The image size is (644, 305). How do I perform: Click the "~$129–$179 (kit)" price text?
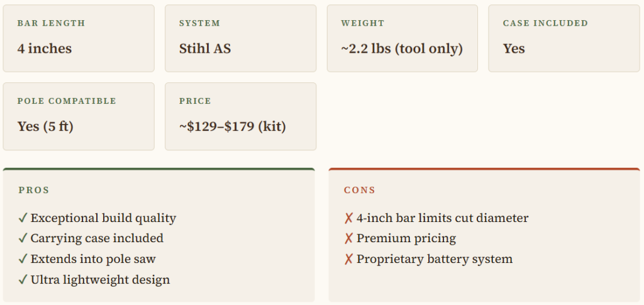233,126
